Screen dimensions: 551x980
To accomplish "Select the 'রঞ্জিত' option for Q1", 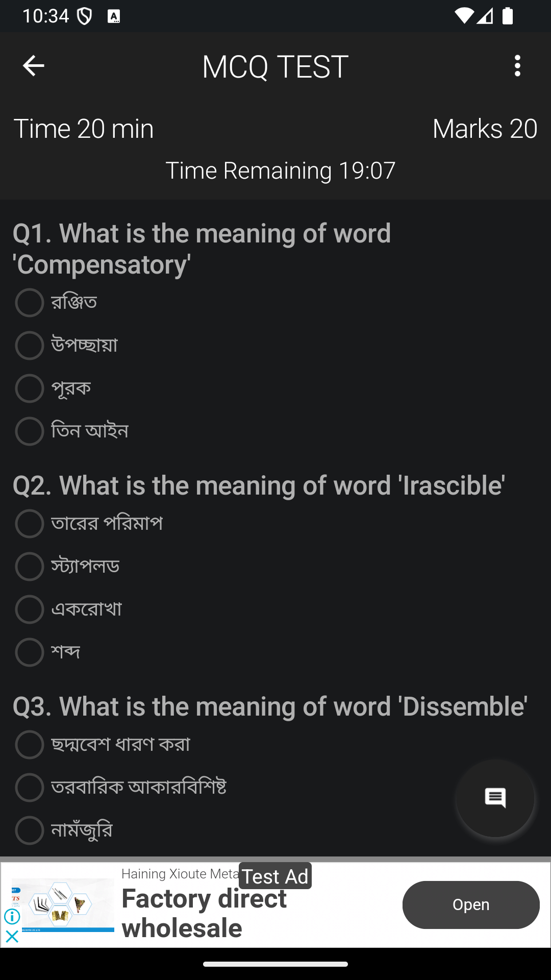I will click(30, 303).
